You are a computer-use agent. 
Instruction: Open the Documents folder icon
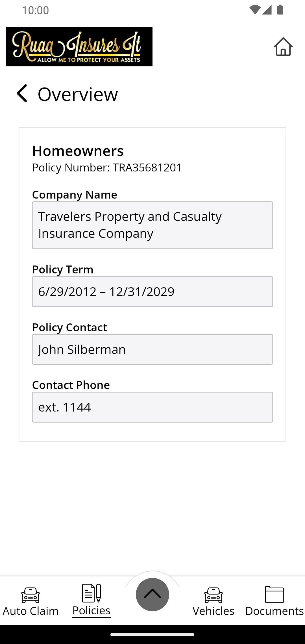274,594
